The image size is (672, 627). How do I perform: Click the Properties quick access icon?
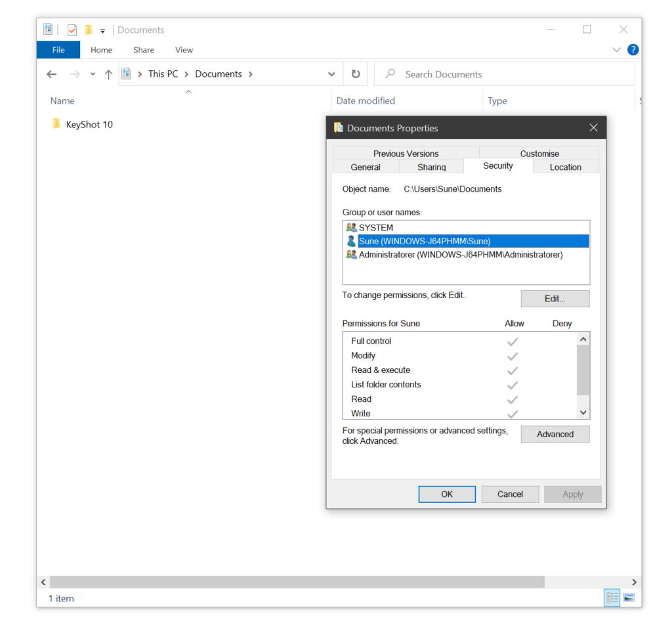click(x=72, y=30)
